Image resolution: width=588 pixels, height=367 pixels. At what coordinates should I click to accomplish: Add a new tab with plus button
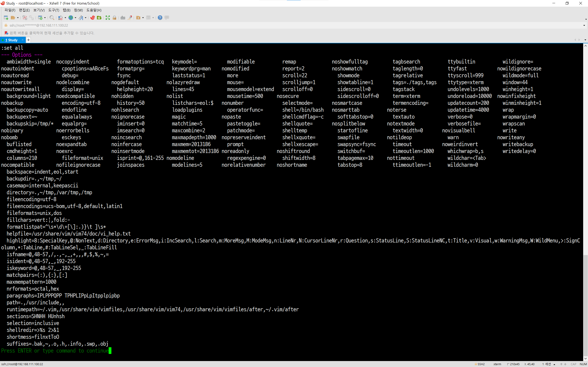tap(28, 40)
